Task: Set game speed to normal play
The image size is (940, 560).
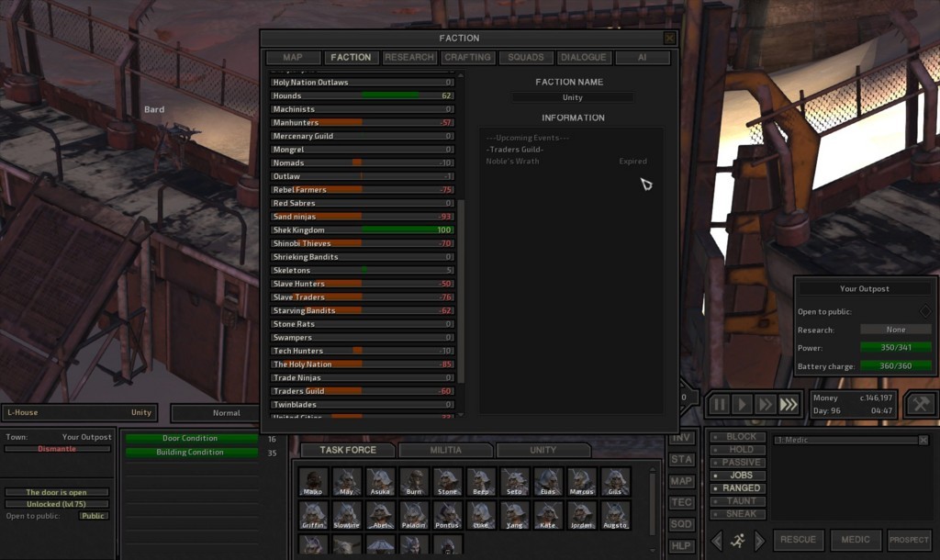Action: click(742, 405)
